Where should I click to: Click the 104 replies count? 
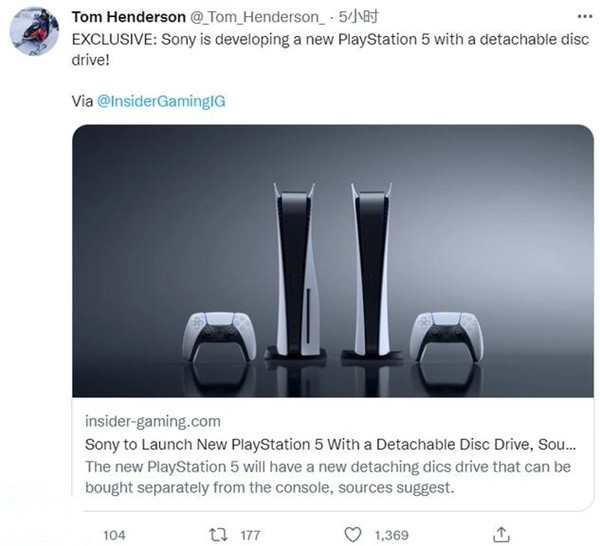click(x=115, y=535)
